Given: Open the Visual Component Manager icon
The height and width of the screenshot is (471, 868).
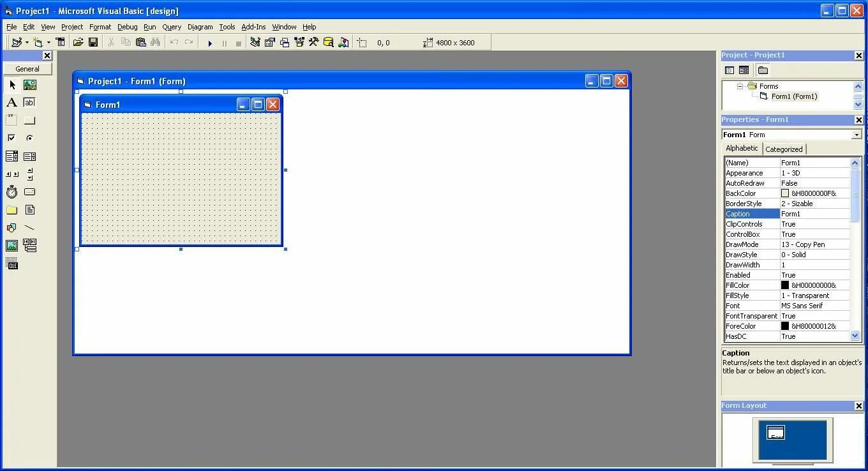Looking at the screenshot, I should (343, 43).
